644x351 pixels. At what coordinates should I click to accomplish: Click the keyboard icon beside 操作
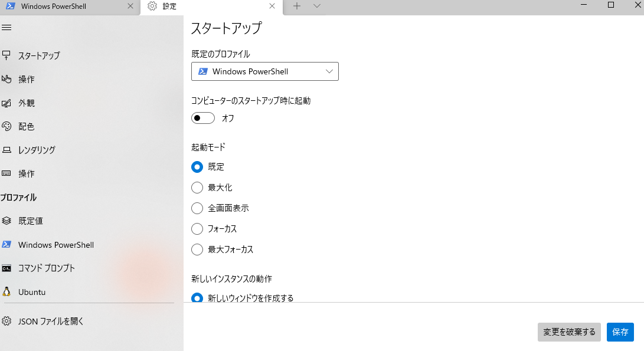click(6, 173)
